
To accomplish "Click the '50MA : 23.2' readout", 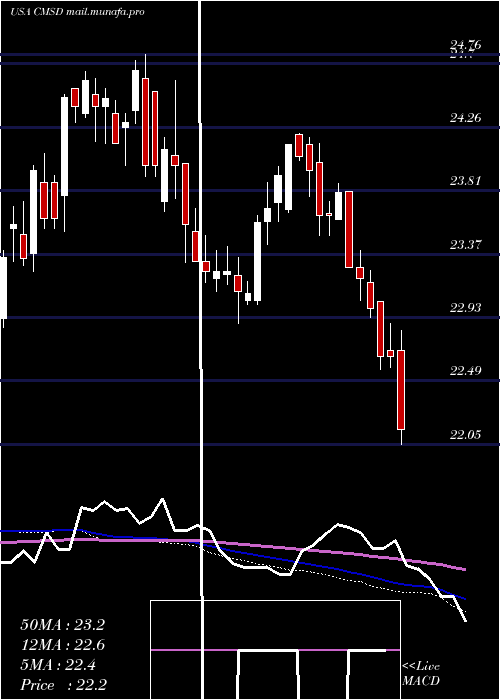I will click(62, 625).
